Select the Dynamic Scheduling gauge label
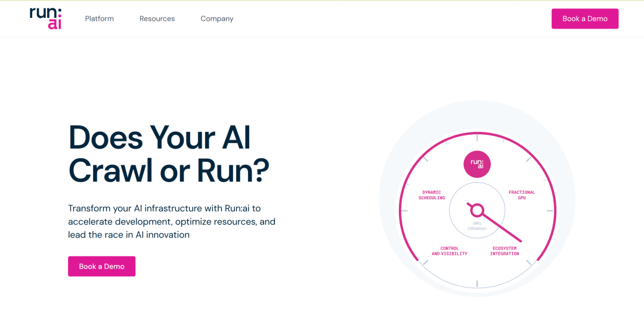This screenshot has height=318, width=644. tap(432, 195)
